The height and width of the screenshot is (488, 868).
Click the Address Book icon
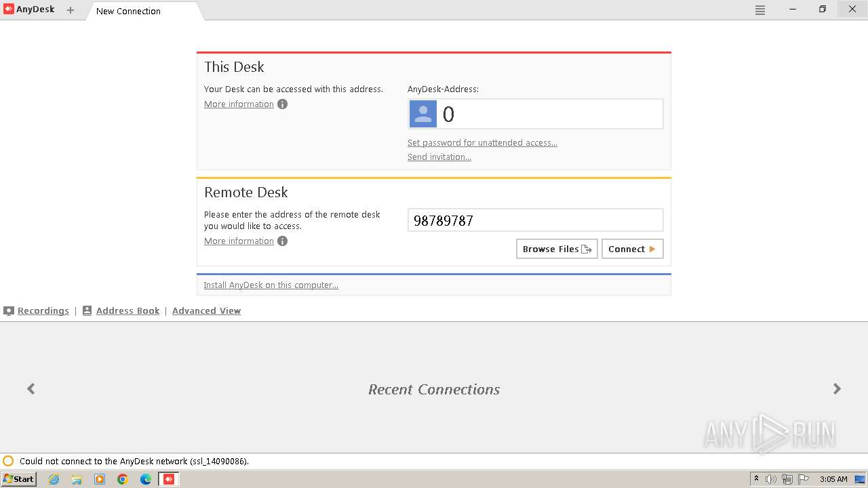(87, 311)
